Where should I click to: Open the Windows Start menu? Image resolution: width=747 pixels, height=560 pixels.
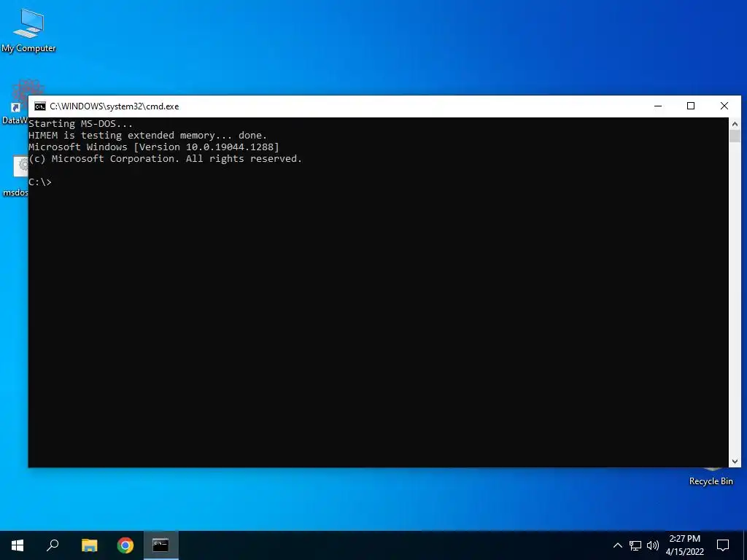point(18,545)
